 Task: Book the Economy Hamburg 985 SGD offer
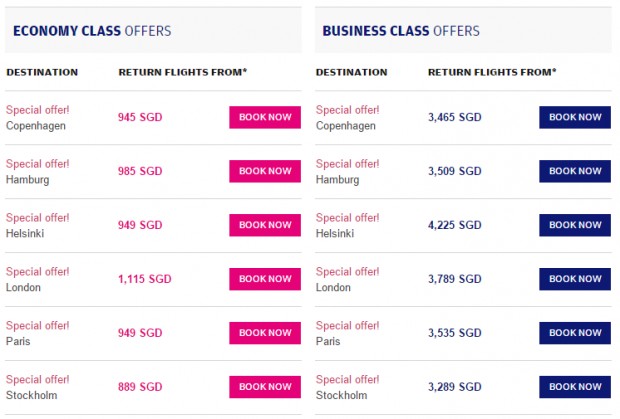265,171
